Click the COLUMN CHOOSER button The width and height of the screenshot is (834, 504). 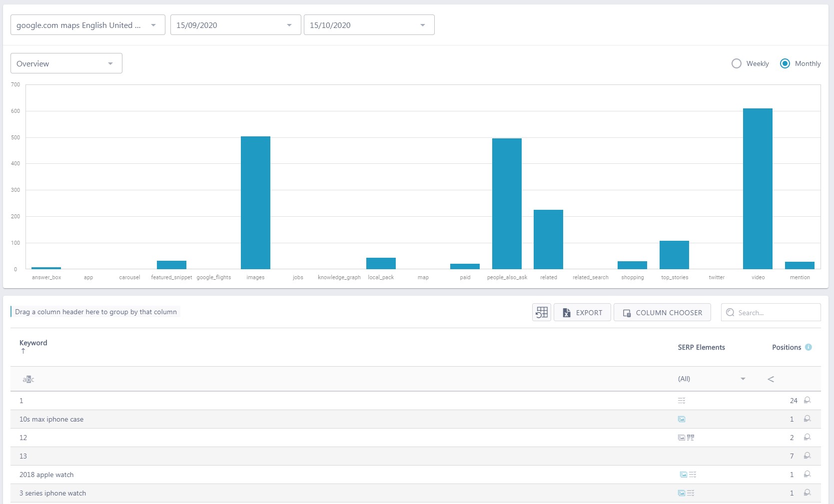[x=662, y=312]
